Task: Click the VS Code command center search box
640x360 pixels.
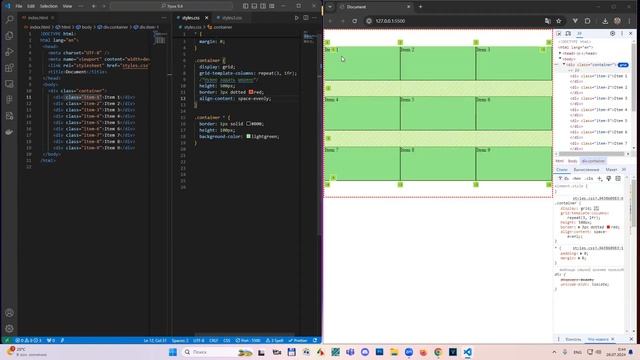Action: point(171,6)
